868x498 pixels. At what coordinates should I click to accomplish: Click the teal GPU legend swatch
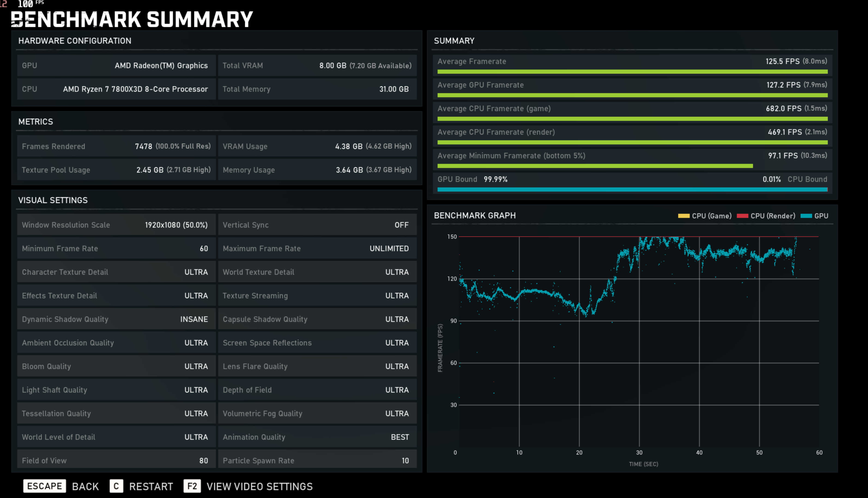tap(806, 216)
